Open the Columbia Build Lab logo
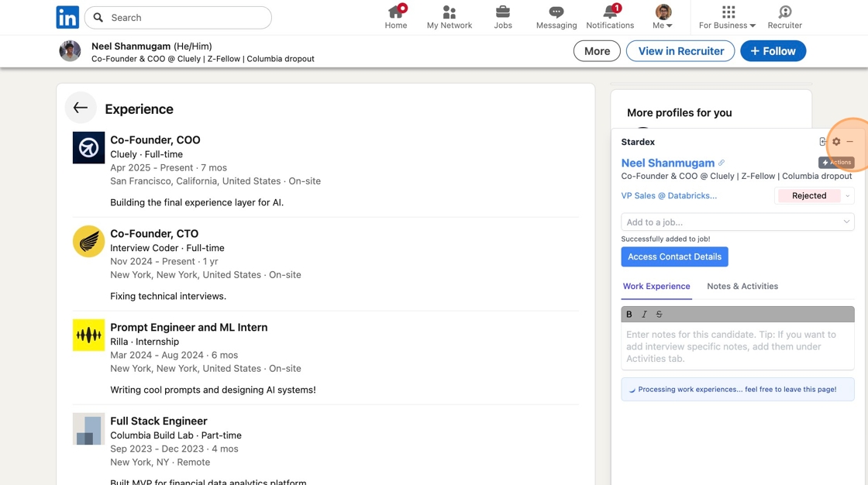 (x=88, y=428)
